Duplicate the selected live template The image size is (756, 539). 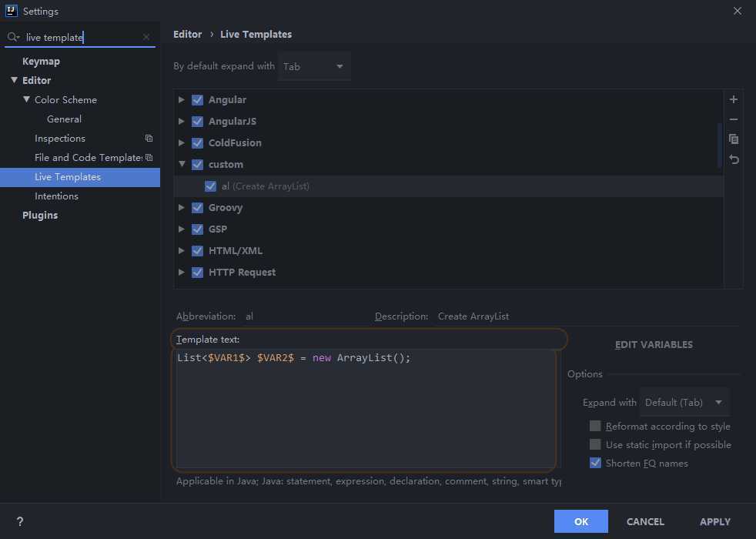(x=734, y=139)
